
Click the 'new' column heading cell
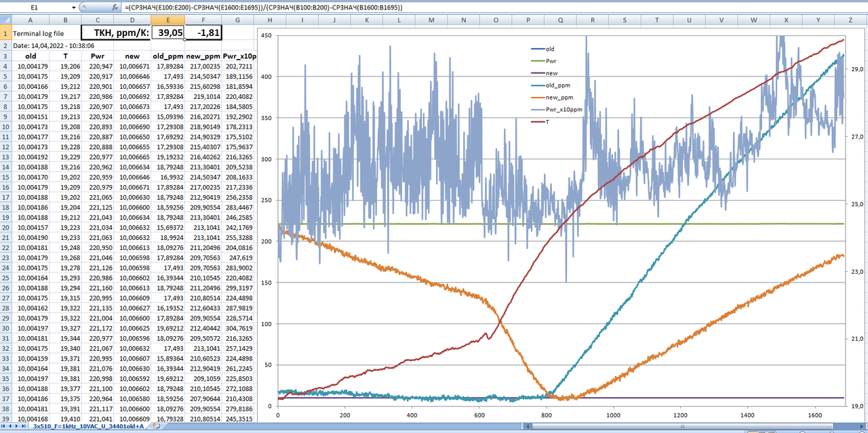pyautogui.click(x=133, y=56)
